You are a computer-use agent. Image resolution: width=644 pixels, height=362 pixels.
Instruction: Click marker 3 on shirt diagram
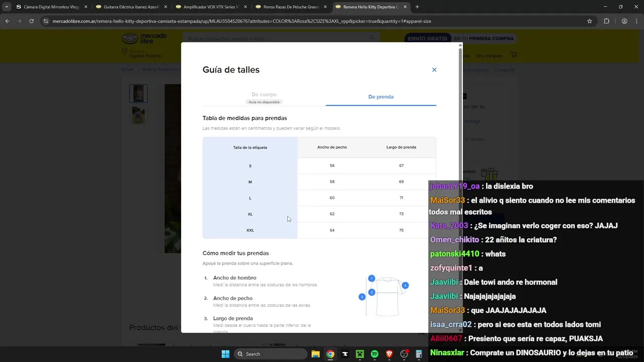(362, 297)
